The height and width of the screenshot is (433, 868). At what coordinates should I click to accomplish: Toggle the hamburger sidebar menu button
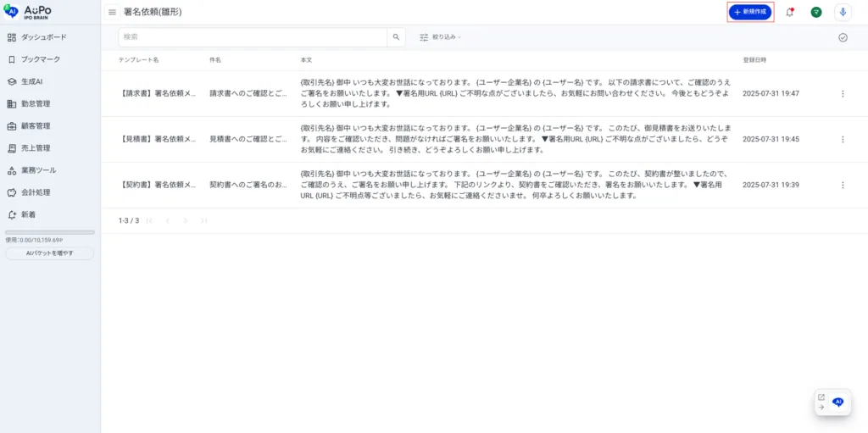[113, 12]
